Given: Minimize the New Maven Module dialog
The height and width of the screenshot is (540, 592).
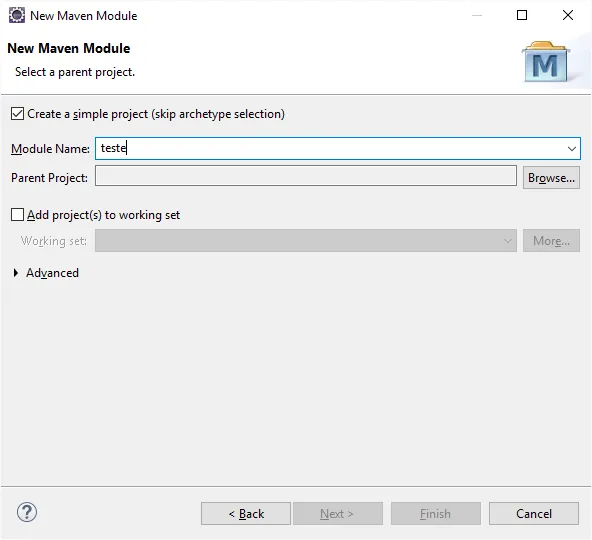Looking at the screenshot, I should click(477, 15).
